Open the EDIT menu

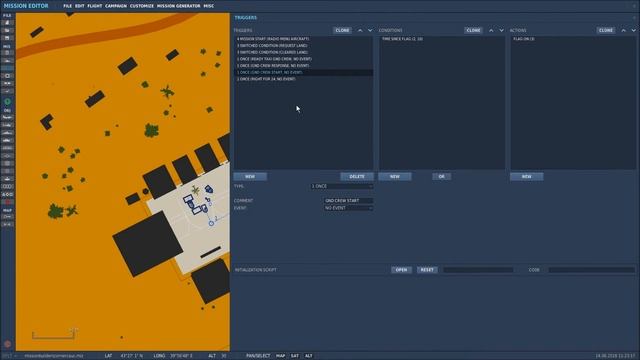click(80, 6)
